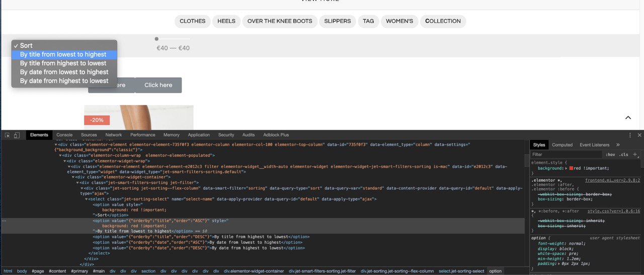
Task: Open the Adblock Plus tab
Action: pyautogui.click(x=276, y=135)
